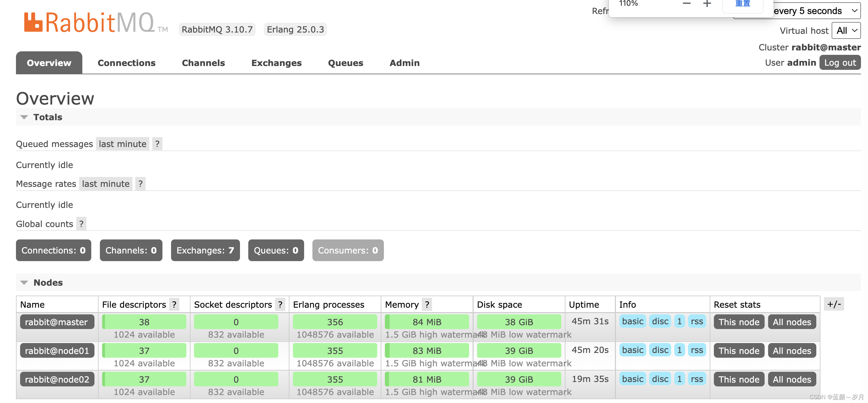The width and height of the screenshot is (868, 403).
Task: Open help for Global counts
Action: pyautogui.click(x=81, y=223)
